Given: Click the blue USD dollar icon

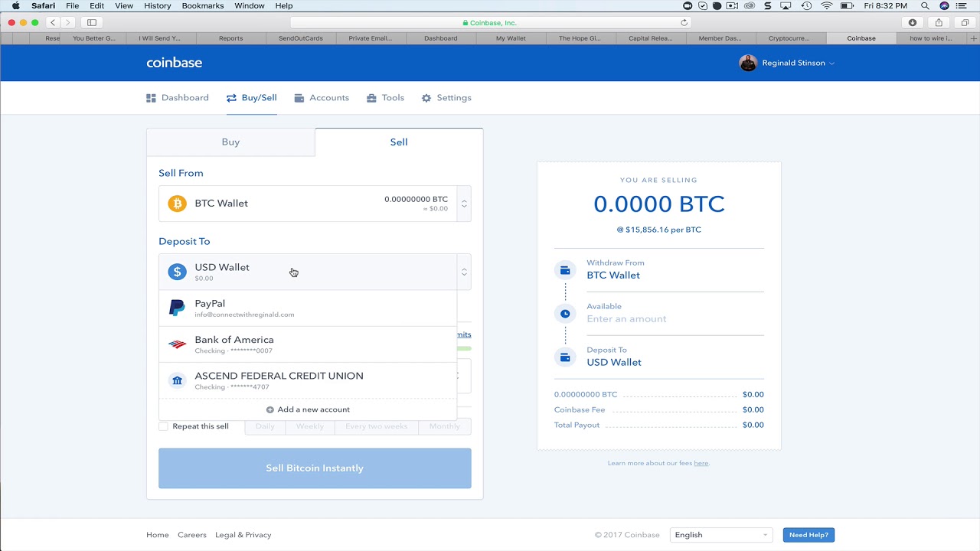Looking at the screenshot, I should click(177, 272).
